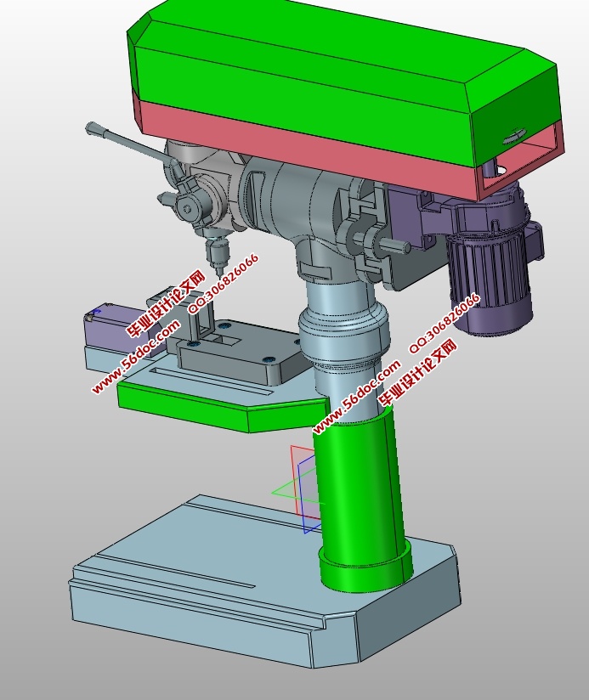Select the feed handle lever with ball knob

(x=127, y=143)
